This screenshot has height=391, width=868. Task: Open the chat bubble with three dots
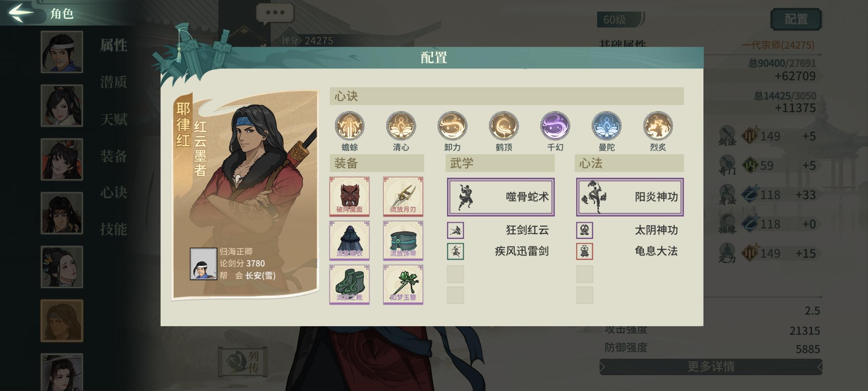pyautogui.click(x=275, y=13)
